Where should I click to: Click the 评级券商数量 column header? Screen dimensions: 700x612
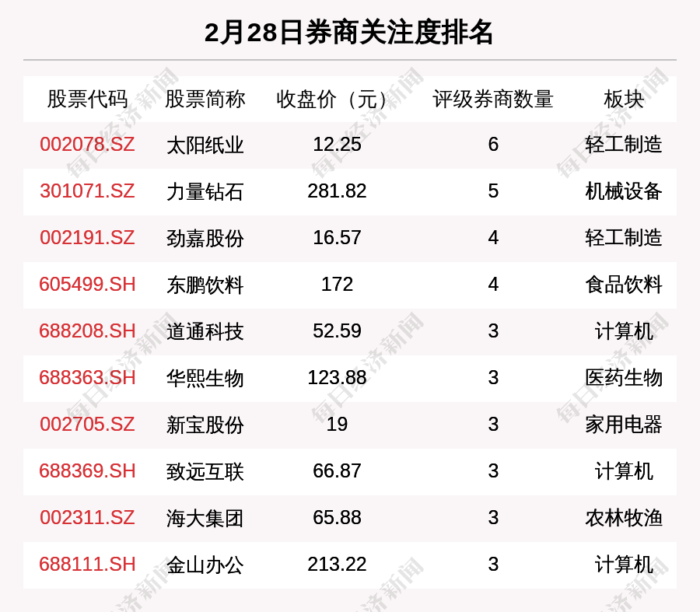click(493, 99)
